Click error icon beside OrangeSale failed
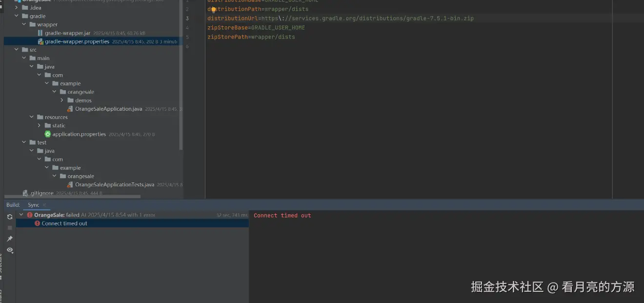Image resolution: width=644 pixels, height=303 pixels. (x=30, y=215)
